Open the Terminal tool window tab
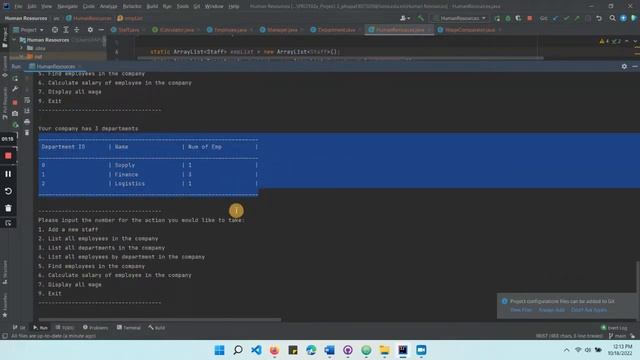Image resolution: width=640 pixels, height=360 pixels. coord(129,327)
